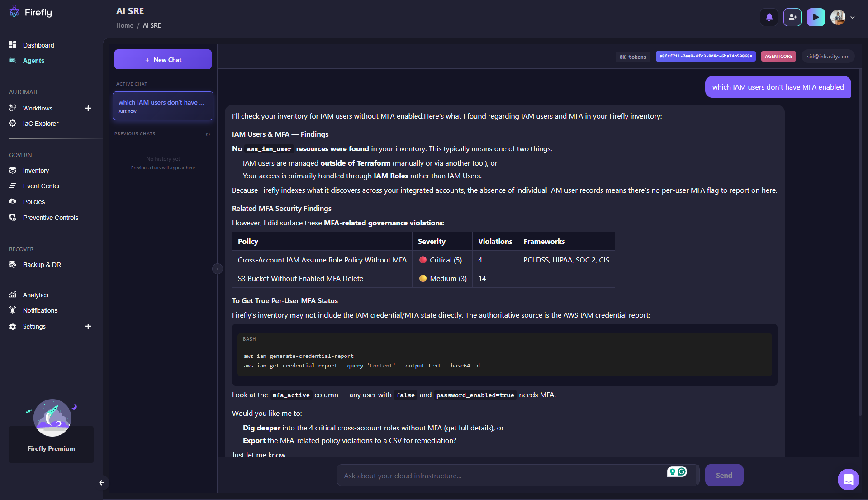868x500 pixels.
Task: Open Policies menu item
Action: tap(34, 202)
